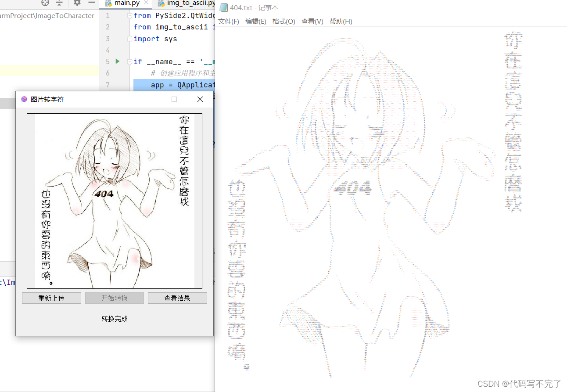Fold the import block at line 1
The height and width of the screenshot is (392, 567).
[129, 16]
